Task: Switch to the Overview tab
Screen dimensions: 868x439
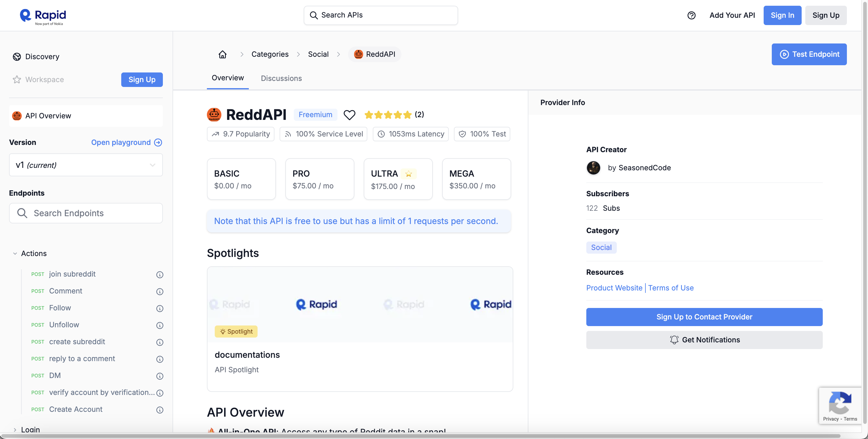Action: coord(228,78)
